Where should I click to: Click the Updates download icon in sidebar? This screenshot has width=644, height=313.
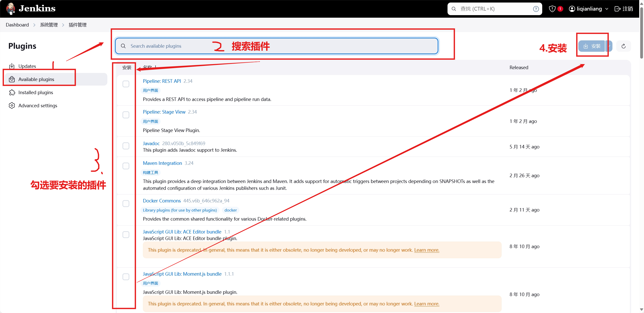click(12, 66)
